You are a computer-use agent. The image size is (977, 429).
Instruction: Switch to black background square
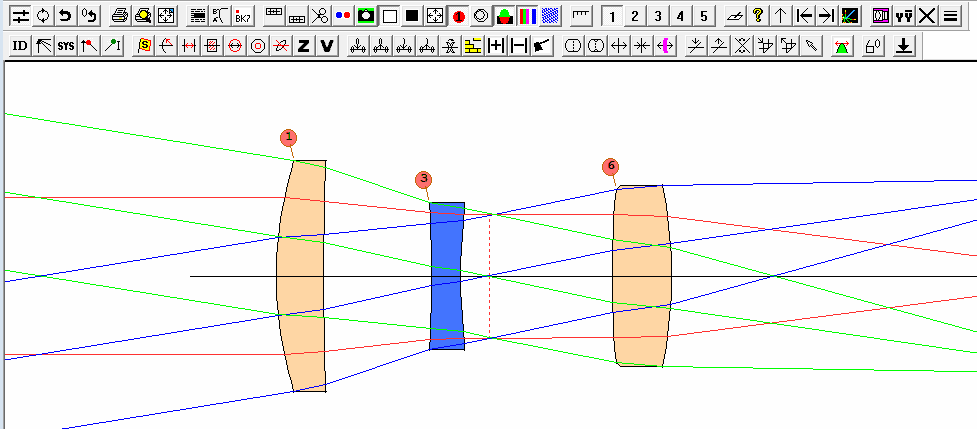pos(411,16)
